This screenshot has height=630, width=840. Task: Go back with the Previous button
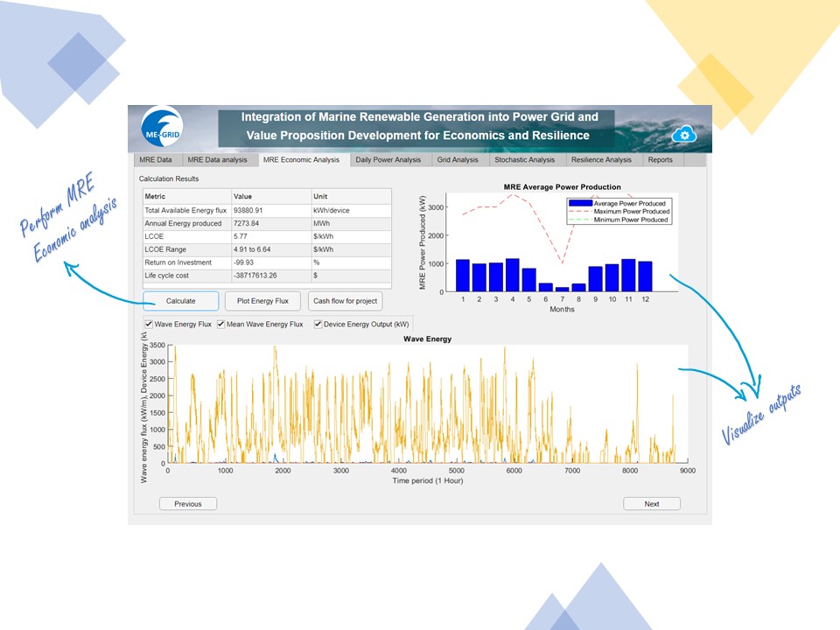(187, 504)
